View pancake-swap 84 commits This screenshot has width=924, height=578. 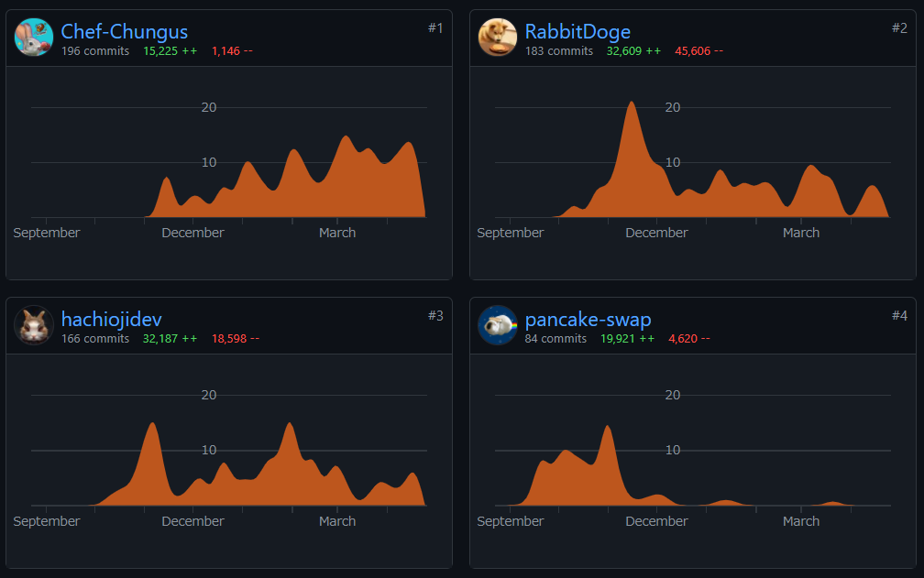click(x=555, y=338)
